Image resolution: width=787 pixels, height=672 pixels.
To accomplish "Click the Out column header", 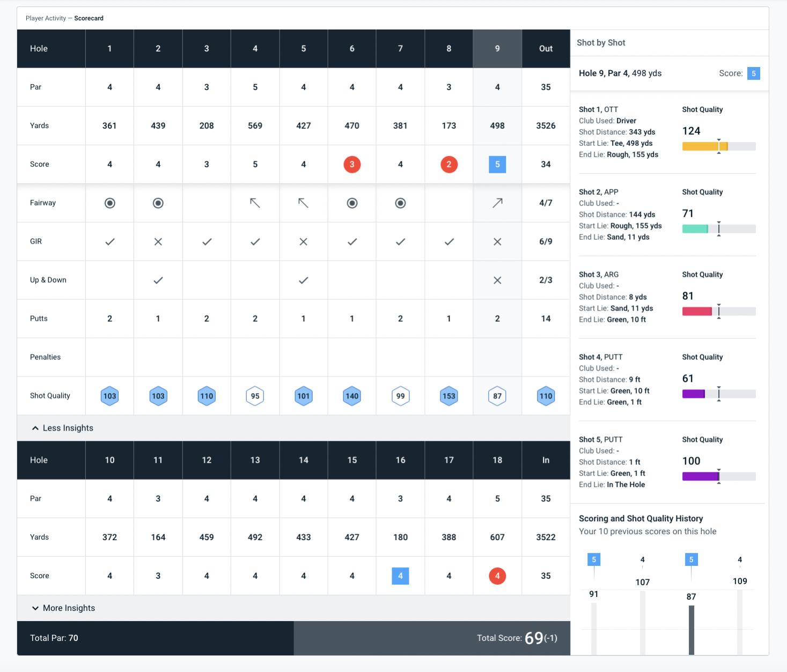I will coord(546,48).
